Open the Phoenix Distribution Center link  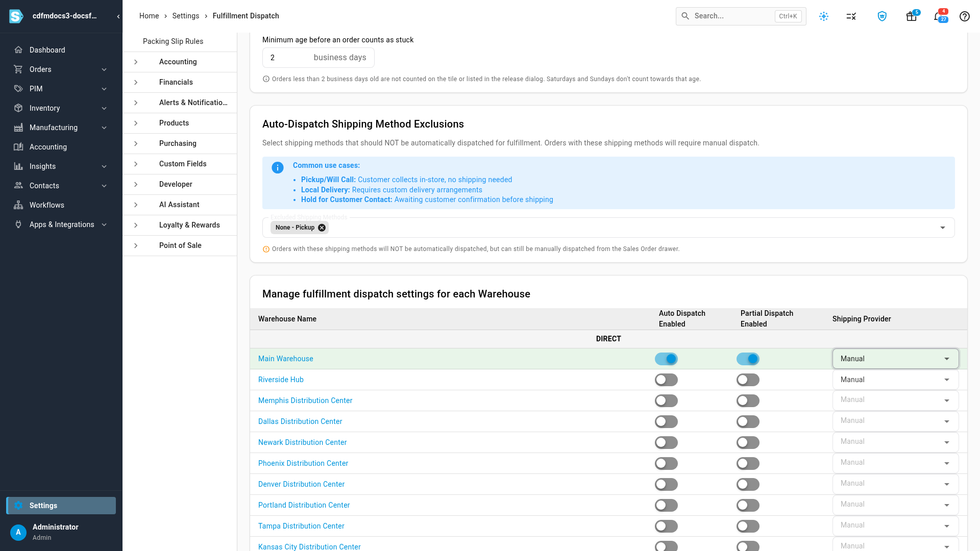click(303, 463)
